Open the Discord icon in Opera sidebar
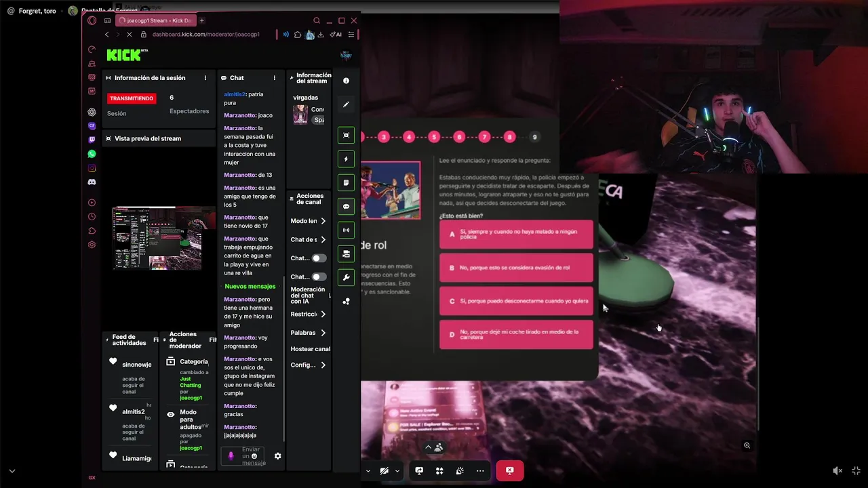868x488 pixels. coord(92,182)
